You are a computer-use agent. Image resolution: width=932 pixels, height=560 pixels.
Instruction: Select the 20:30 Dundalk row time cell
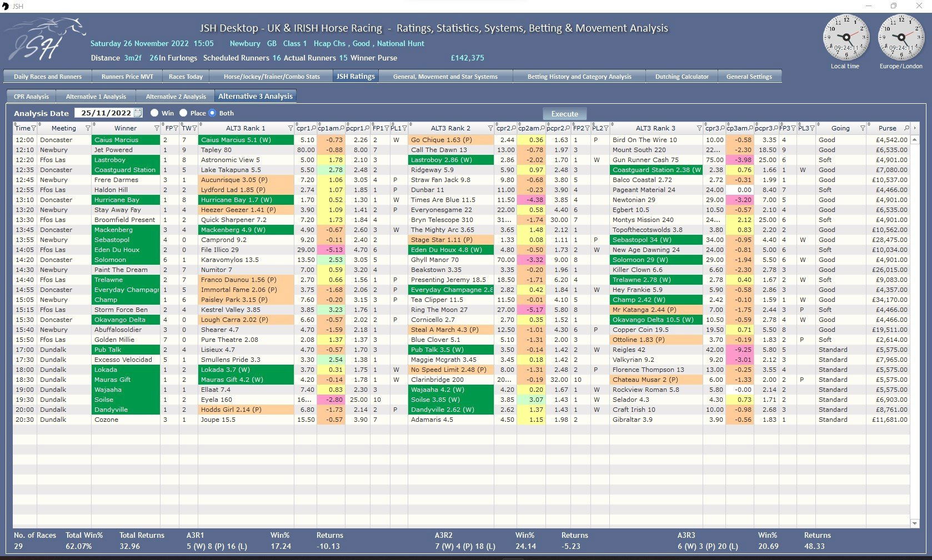[24, 420]
